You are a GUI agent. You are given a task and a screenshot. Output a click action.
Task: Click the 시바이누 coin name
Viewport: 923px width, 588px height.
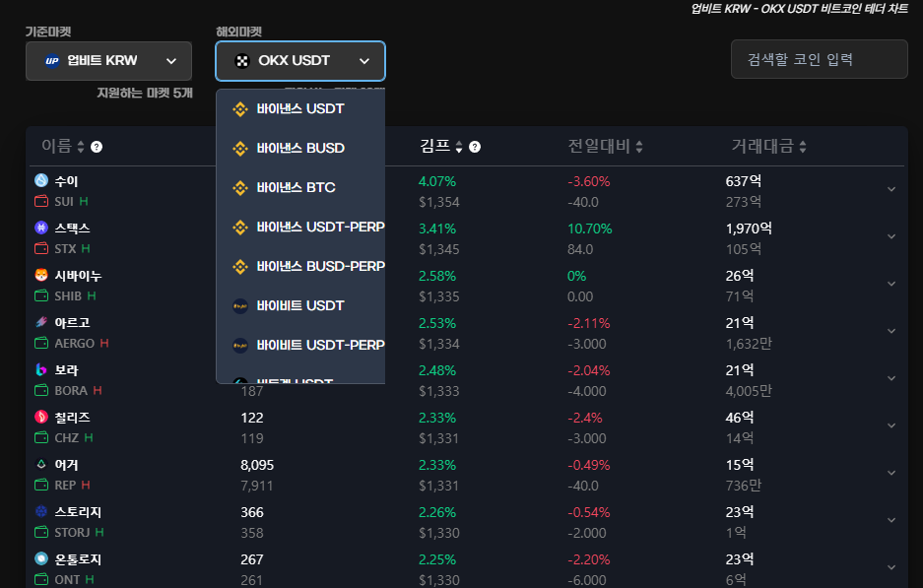(78, 276)
